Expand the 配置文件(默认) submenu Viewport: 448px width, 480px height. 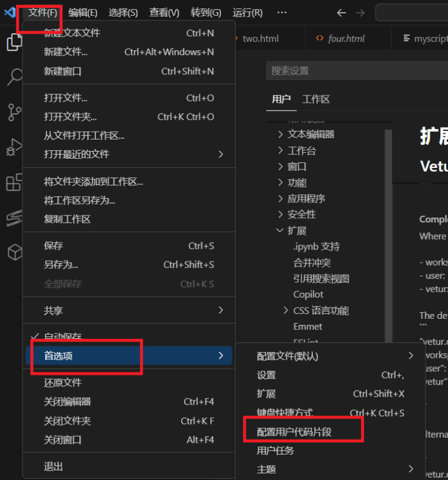pyautogui.click(x=330, y=356)
